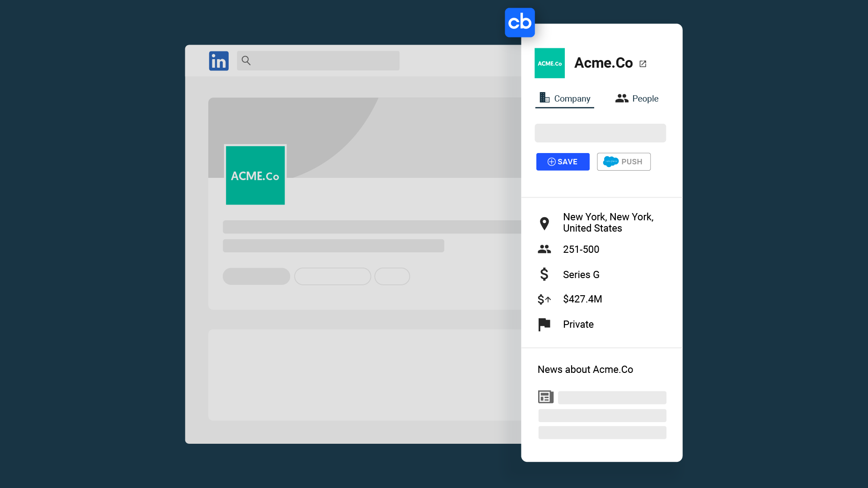Click the PUSH button to Salesforce
Viewport: 868px width, 488px height.
(x=624, y=162)
